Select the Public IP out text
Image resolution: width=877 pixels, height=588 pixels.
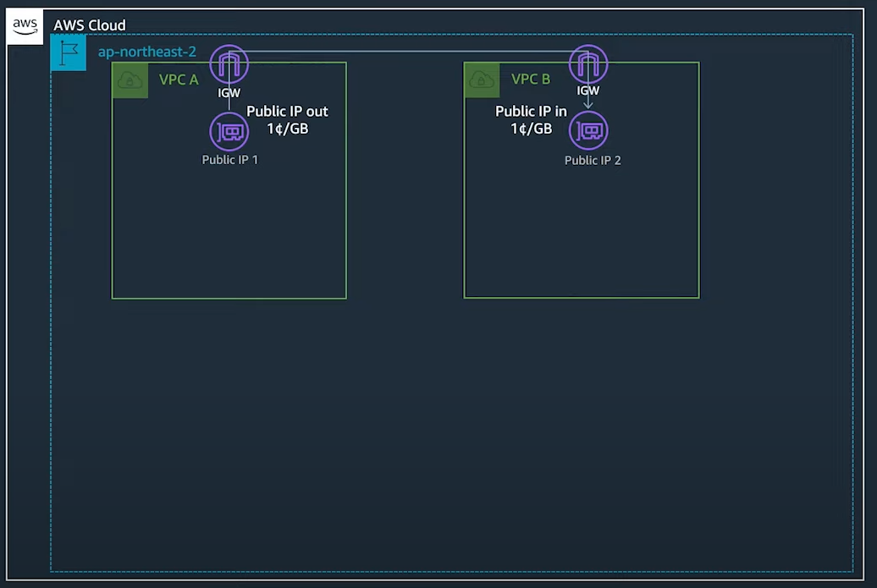[x=288, y=112]
